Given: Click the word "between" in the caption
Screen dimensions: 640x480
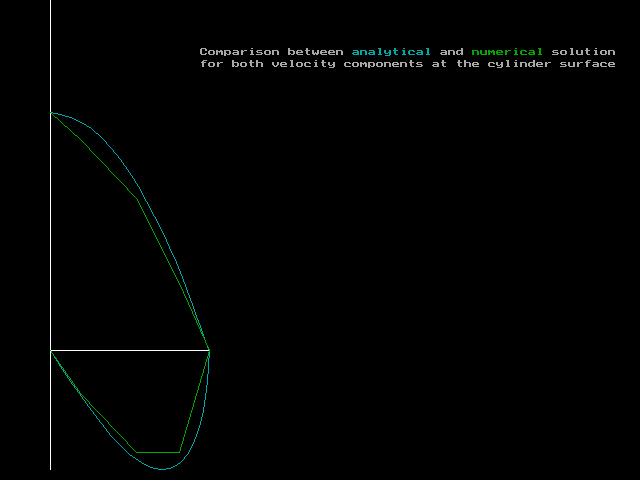Looking at the screenshot, I should click(315, 51).
